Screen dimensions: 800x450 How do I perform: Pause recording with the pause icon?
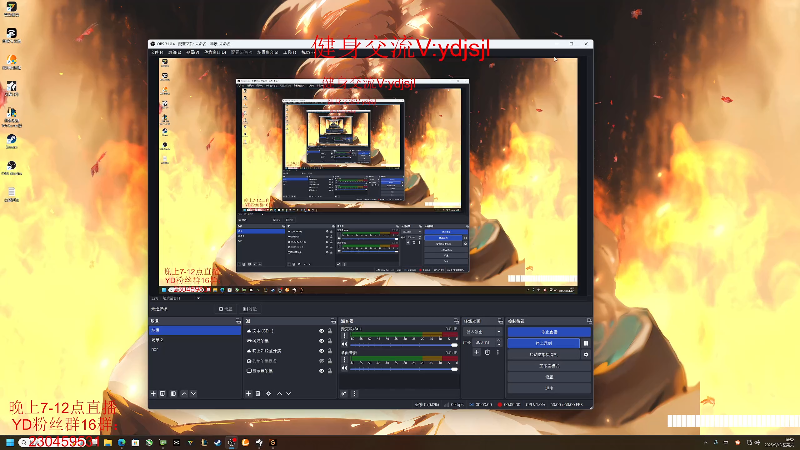(x=586, y=343)
